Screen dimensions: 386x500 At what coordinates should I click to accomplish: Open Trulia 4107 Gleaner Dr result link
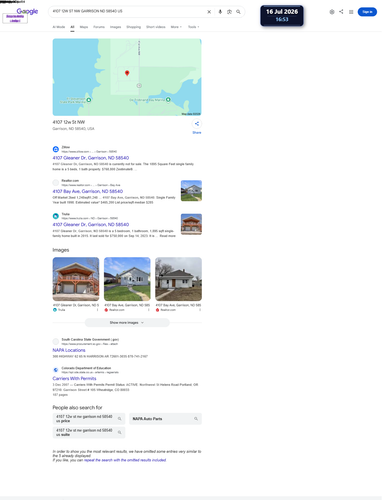pyautogui.click(x=91, y=224)
